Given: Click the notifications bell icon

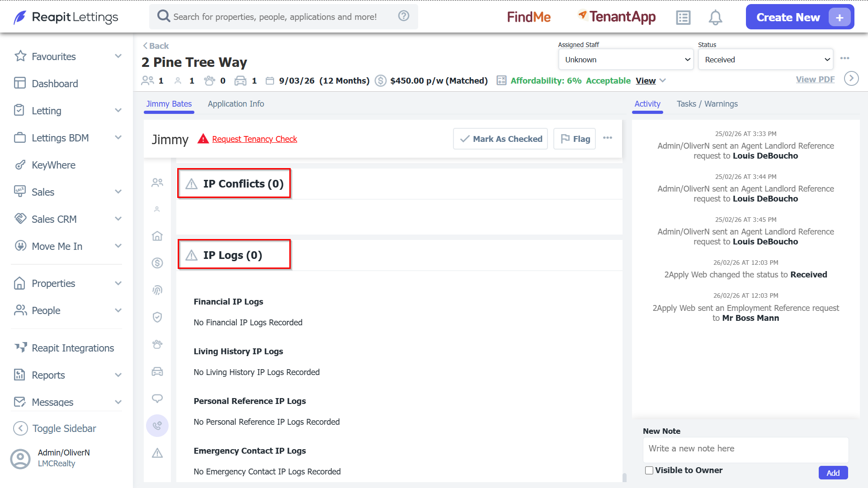Looking at the screenshot, I should [x=715, y=17].
